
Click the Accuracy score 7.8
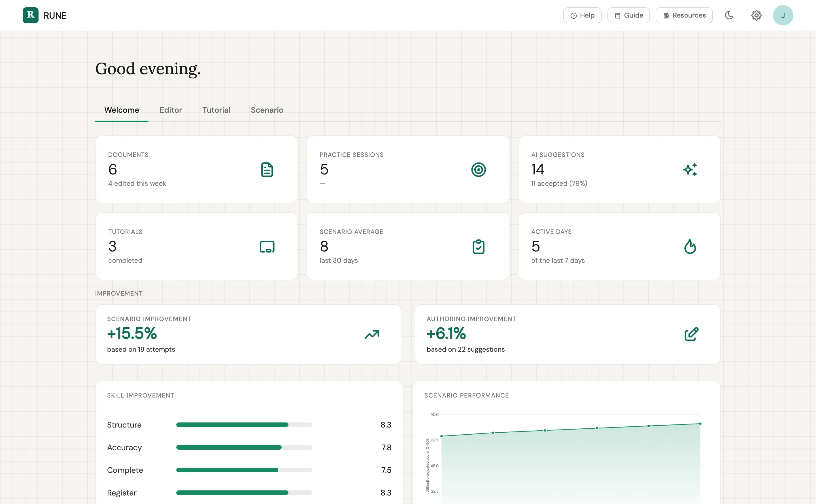(x=386, y=447)
